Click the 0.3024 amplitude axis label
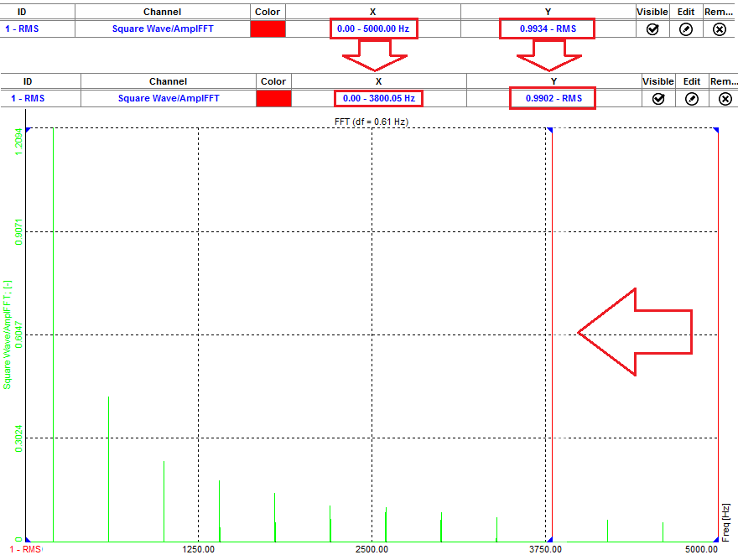Screen dimensions: 738x560 click(18, 438)
